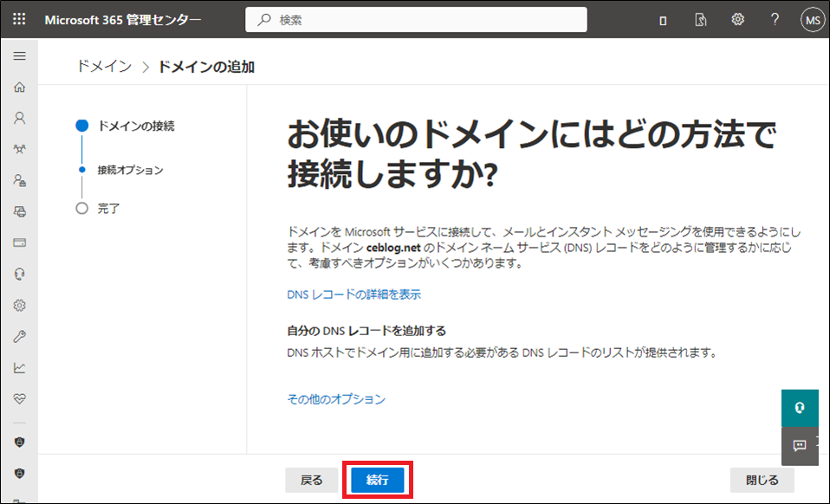Viewport: 830px width, 504px height.
Task: Click Microsoft 365 管理センター title
Action: pos(123,20)
